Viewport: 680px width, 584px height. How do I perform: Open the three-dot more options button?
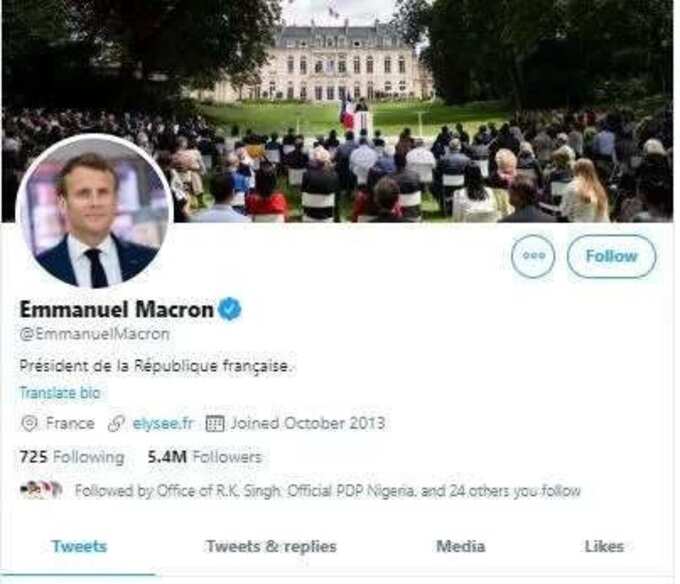(533, 256)
